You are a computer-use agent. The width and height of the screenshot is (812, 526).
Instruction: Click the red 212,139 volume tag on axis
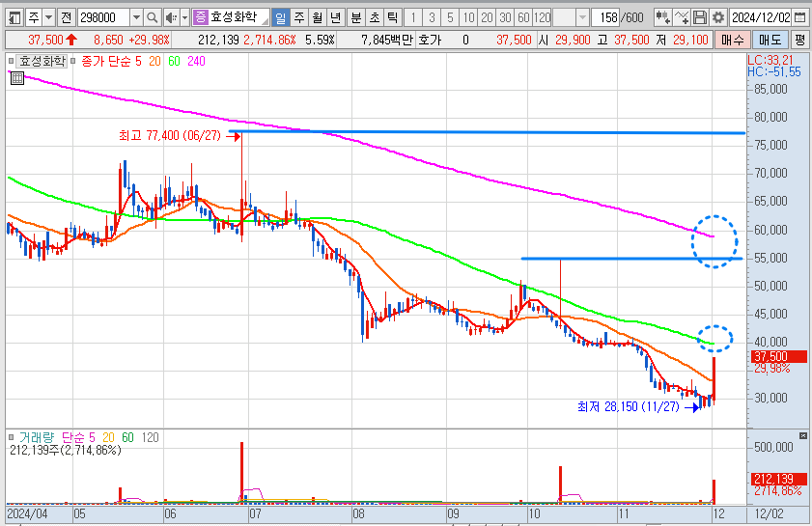tap(779, 479)
